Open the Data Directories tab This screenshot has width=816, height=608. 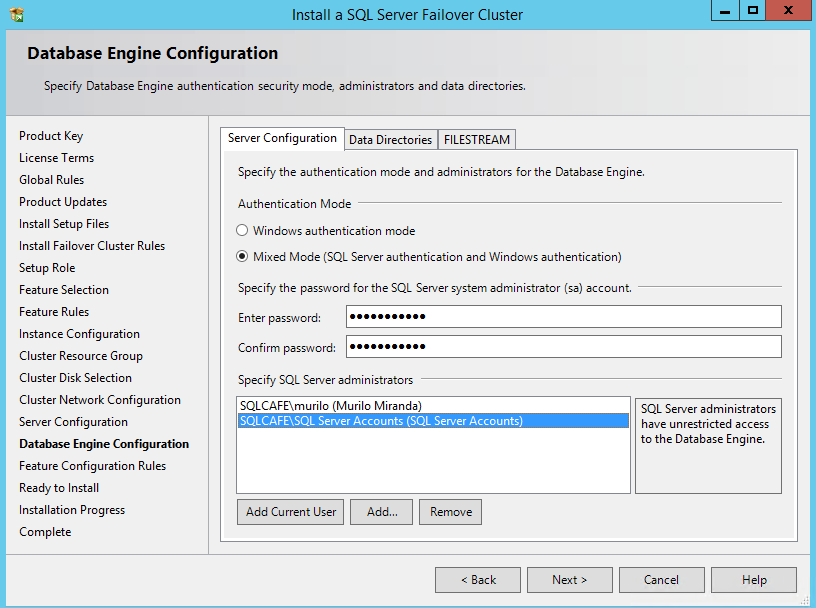(x=390, y=140)
